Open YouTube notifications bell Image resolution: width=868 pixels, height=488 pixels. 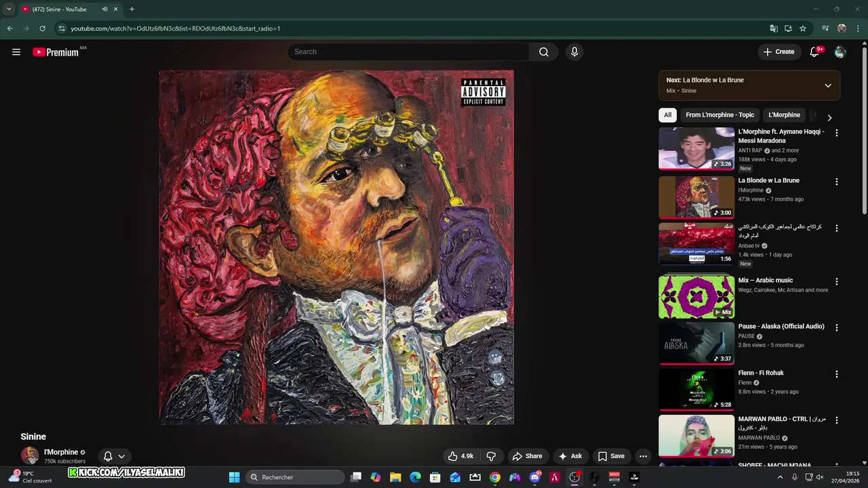(814, 52)
